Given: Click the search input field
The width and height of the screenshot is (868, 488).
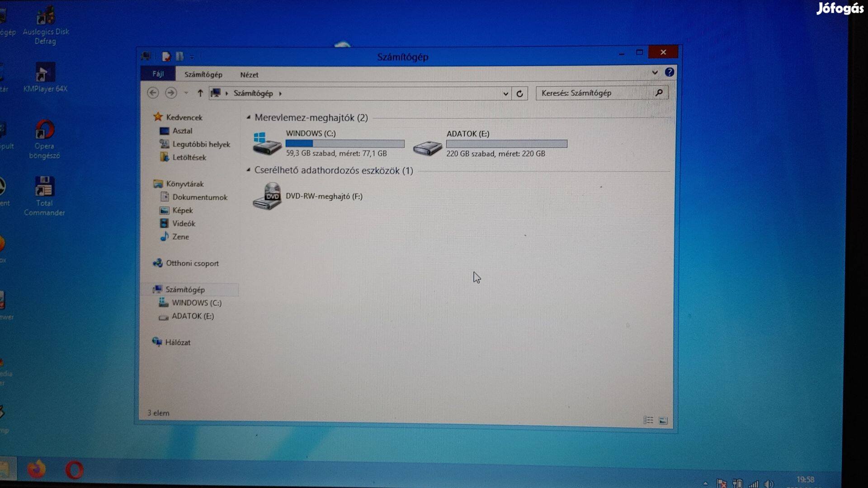Looking at the screenshot, I should click(594, 93).
